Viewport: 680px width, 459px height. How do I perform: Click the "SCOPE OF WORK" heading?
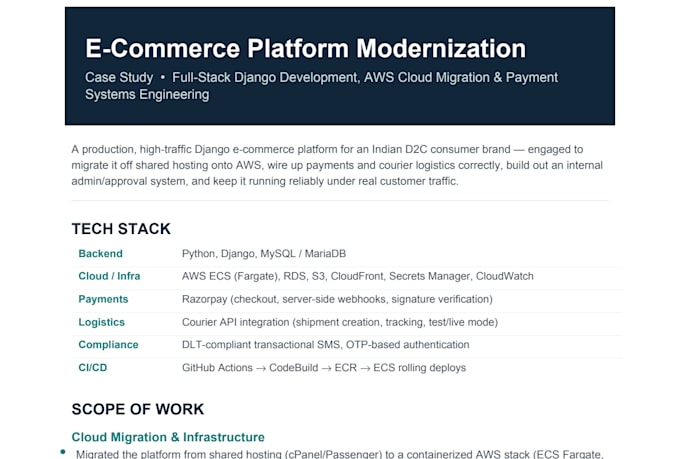click(137, 409)
